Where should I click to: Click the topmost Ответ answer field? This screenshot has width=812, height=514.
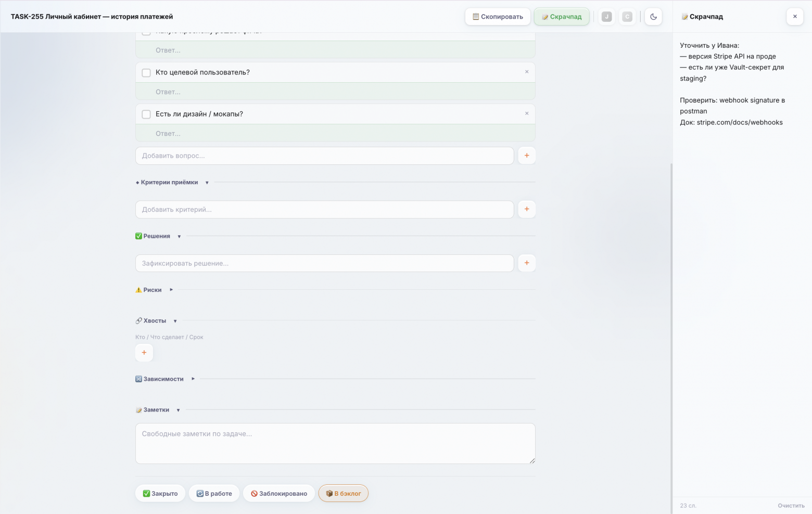pos(335,50)
